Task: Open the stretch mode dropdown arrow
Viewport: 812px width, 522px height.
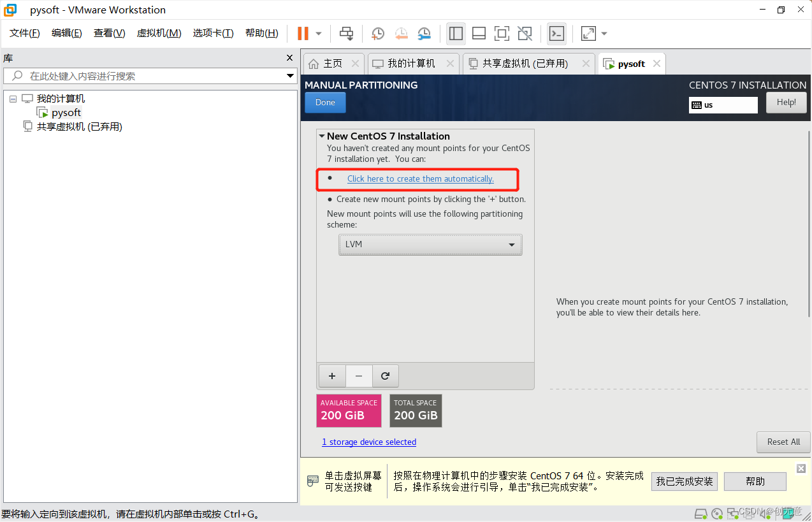Action: [604, 33]
